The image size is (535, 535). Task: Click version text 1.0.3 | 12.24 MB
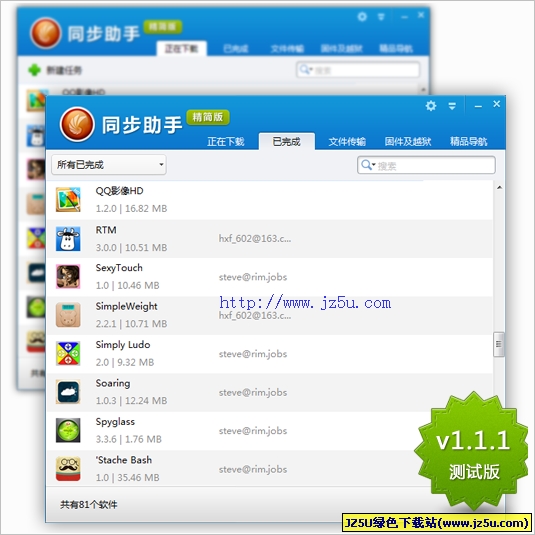[x=131, y=401]
